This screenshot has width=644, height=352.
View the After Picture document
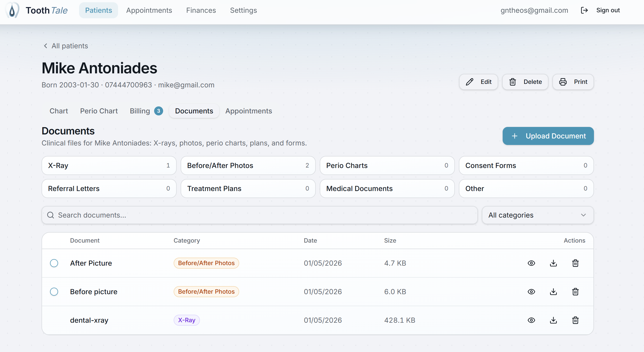(x=531, y=263)
